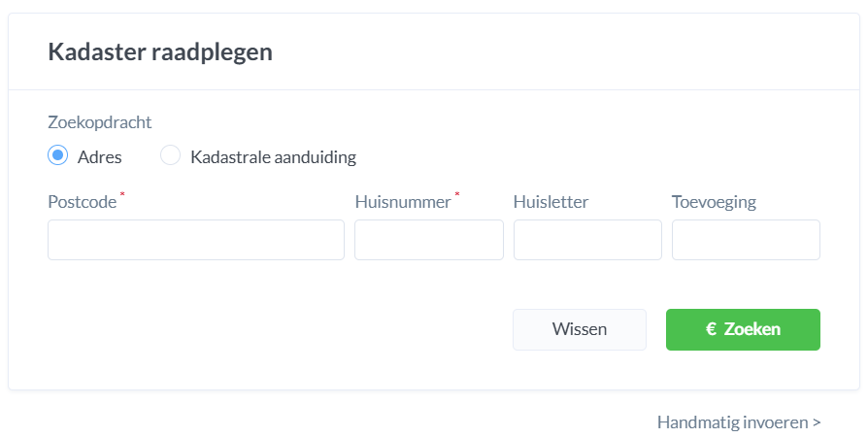
Task: Click the Adres option label text
Action: (x=99, y=156)
